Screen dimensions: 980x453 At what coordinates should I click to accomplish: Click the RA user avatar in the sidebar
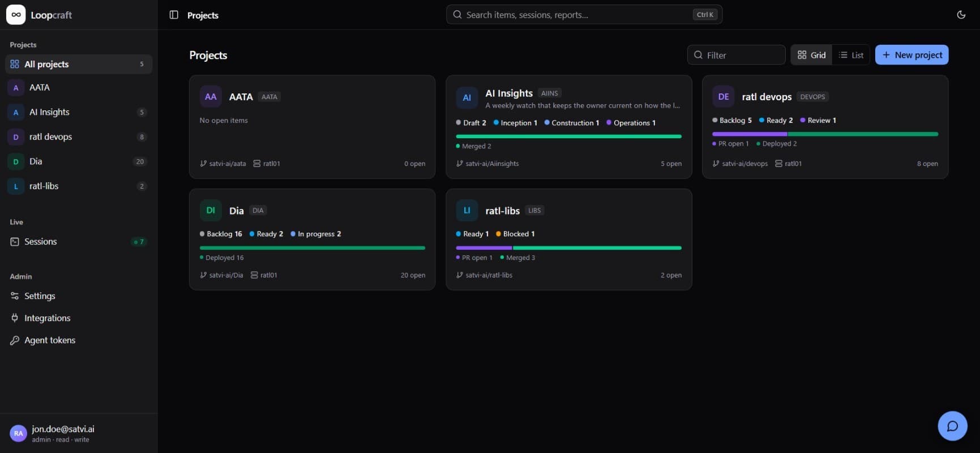[18, 433]
